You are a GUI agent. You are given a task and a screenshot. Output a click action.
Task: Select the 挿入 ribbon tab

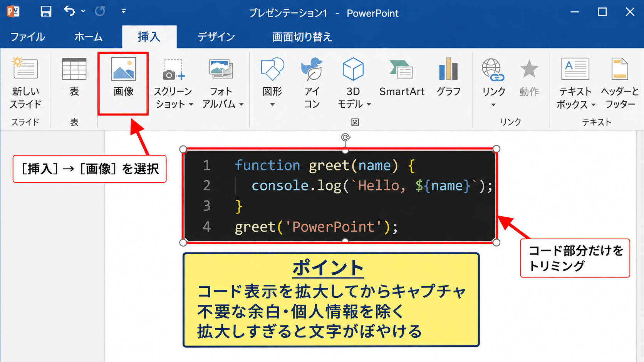pos(149,37)
